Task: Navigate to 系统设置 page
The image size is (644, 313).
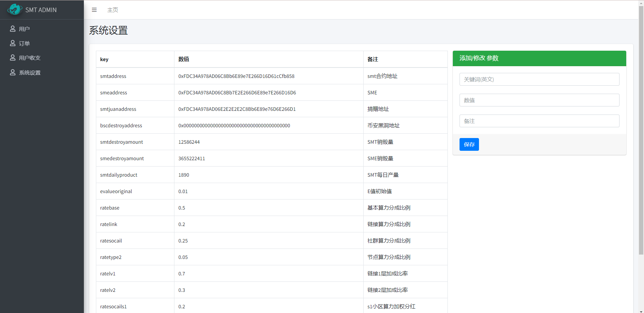Action: 30,72
